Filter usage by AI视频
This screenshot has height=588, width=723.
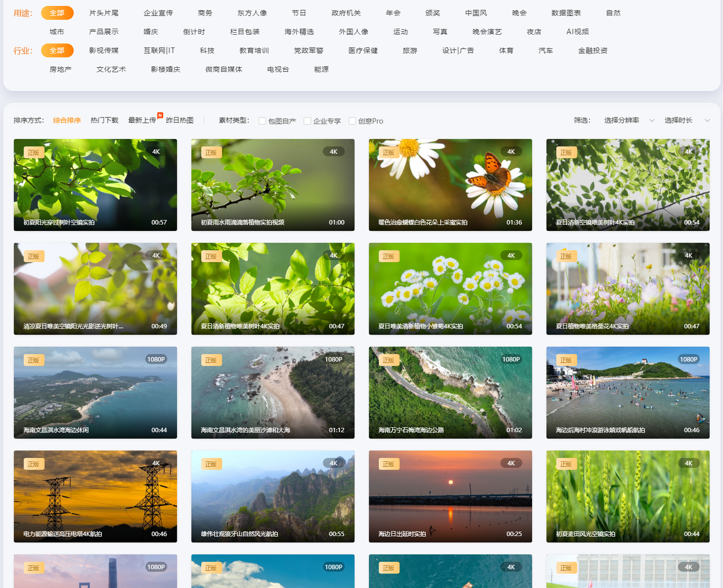[x=577, y=32]
